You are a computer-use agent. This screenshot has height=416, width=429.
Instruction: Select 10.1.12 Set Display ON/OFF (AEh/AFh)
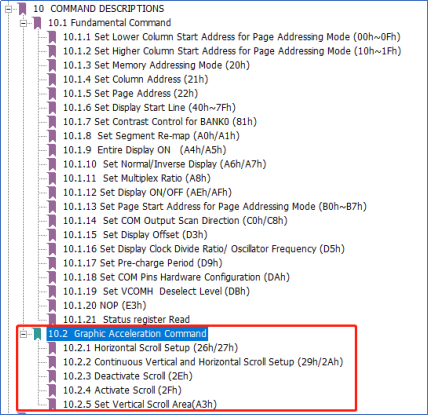147,192
